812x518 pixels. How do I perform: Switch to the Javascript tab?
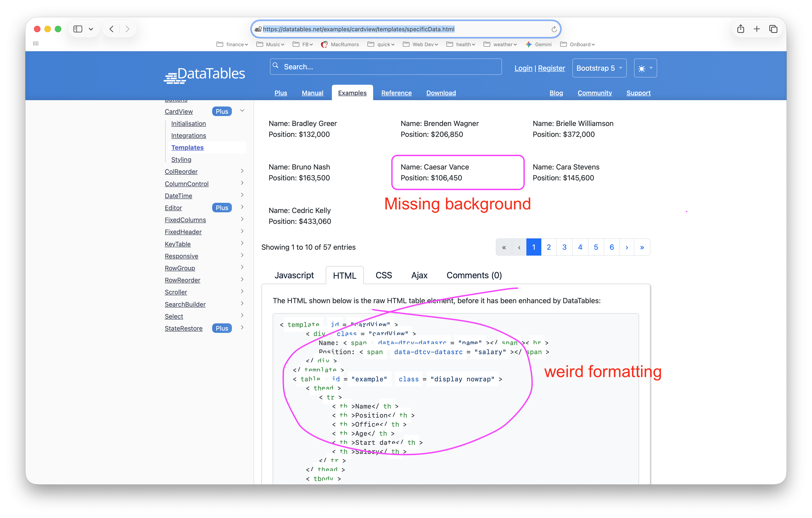pyautogui.click(x=294, y=275)
